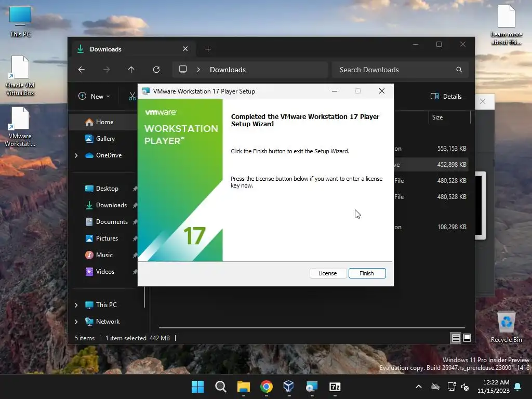Screen dimensions: 532x399
Task: Click the Cut scissors icon
Action: point(132,96)
